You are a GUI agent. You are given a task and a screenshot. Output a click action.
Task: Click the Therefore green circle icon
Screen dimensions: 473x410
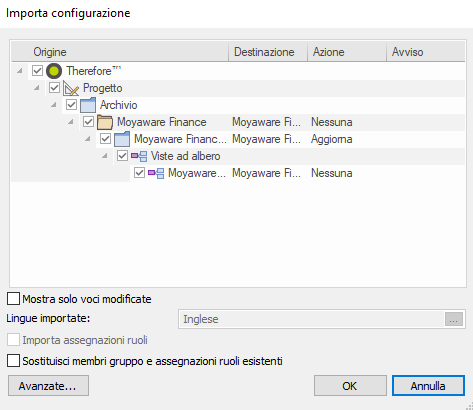[x=54, y=71]
